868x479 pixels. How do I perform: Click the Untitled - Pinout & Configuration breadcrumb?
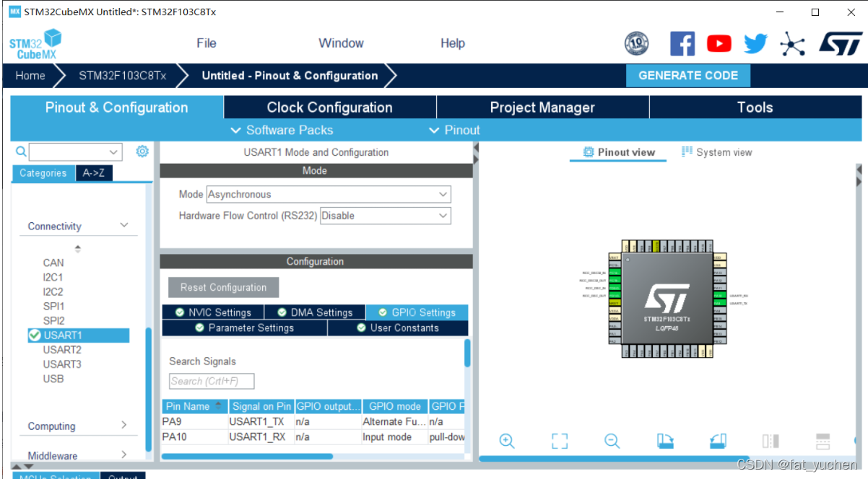click(x=290, y=76)
